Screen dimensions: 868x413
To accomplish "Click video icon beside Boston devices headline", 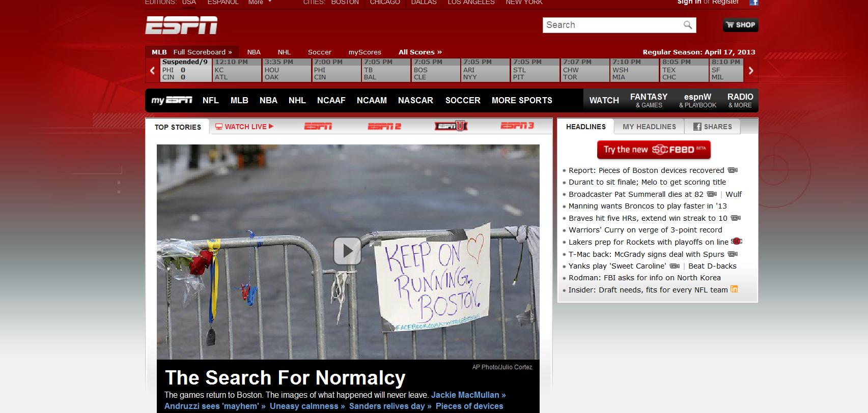I will pyautogui.click(x=733, y=170).
